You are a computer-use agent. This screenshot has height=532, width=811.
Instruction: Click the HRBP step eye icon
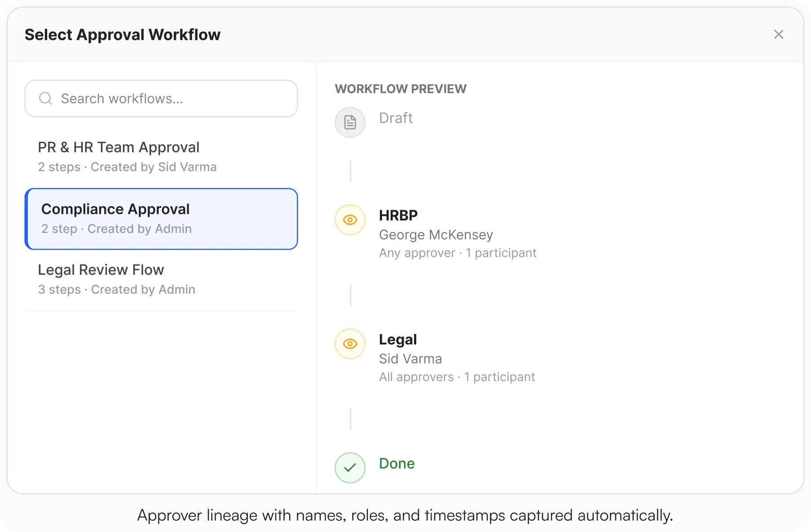pos(350,220)
